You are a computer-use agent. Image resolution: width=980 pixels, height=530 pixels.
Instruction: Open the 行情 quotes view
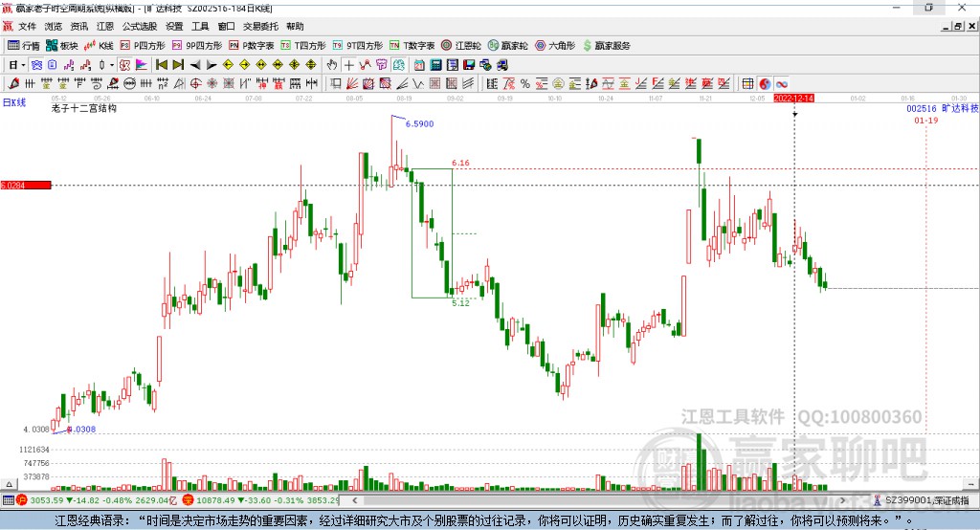pyautogui.click(x=23, y=46)
